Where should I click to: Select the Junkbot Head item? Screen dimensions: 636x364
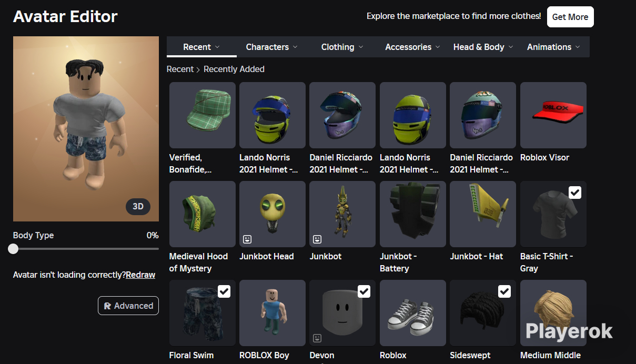272,214
